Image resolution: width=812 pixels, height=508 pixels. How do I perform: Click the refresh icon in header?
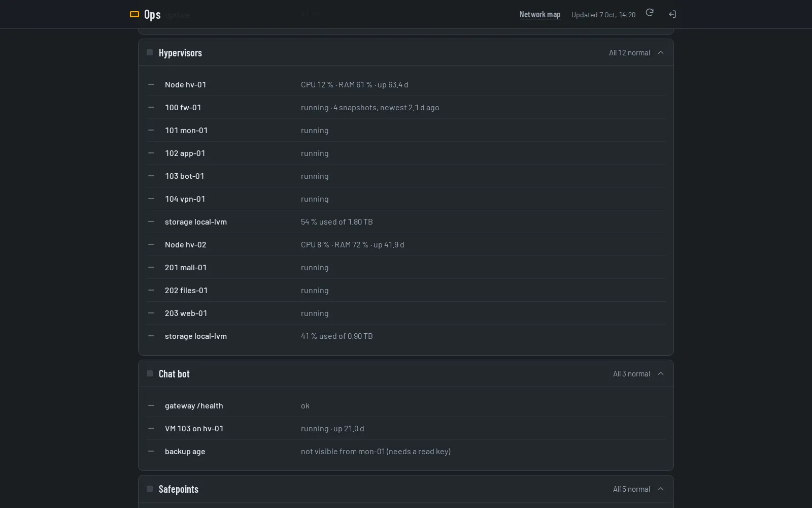pos(649,13)
